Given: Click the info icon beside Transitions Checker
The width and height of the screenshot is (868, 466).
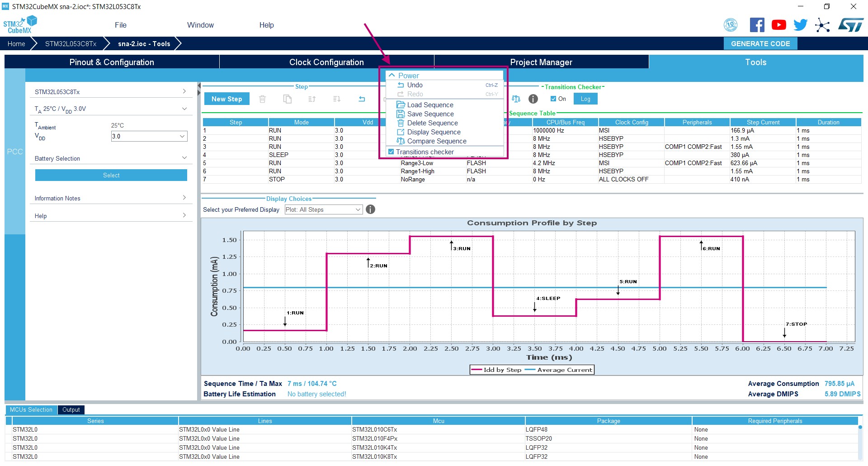Looking at the screenshot, I should 533,99.
